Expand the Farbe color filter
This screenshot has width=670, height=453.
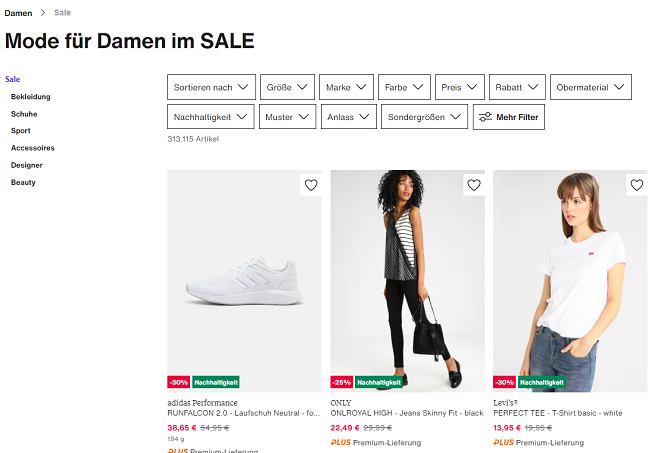[405, 87]
